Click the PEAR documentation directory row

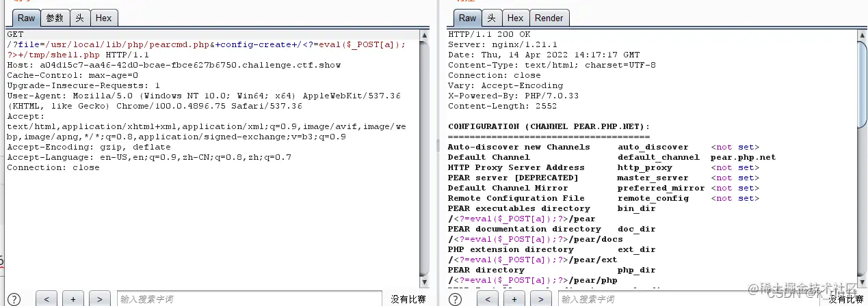[x=552, y=229]
